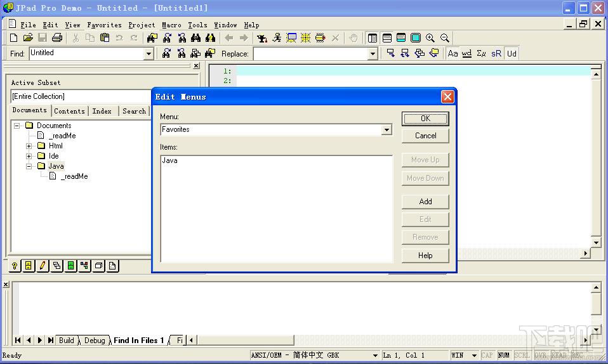Open the WIN line ending dropdown

click(474, 355)
